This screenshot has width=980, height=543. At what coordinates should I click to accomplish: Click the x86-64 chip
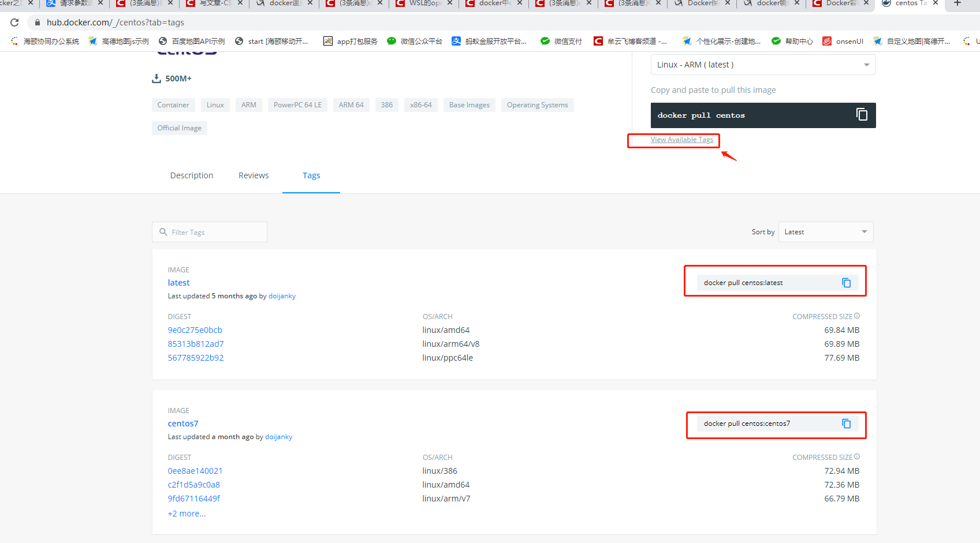tap(421, 105)
